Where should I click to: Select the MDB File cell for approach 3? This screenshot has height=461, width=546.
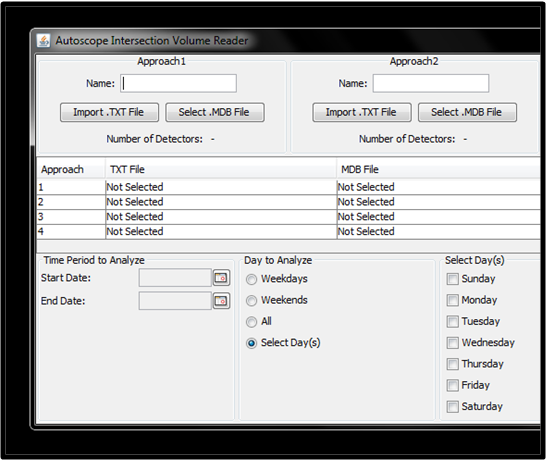(x=438, y=217)
